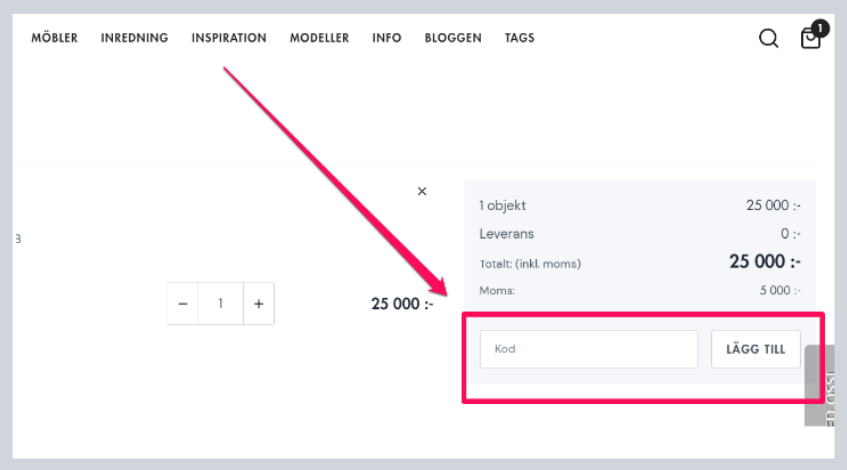The image size is (847, 470).
Task: Visit BLOGGEN from the navigation bar
Action: click(x=453, y=38)
